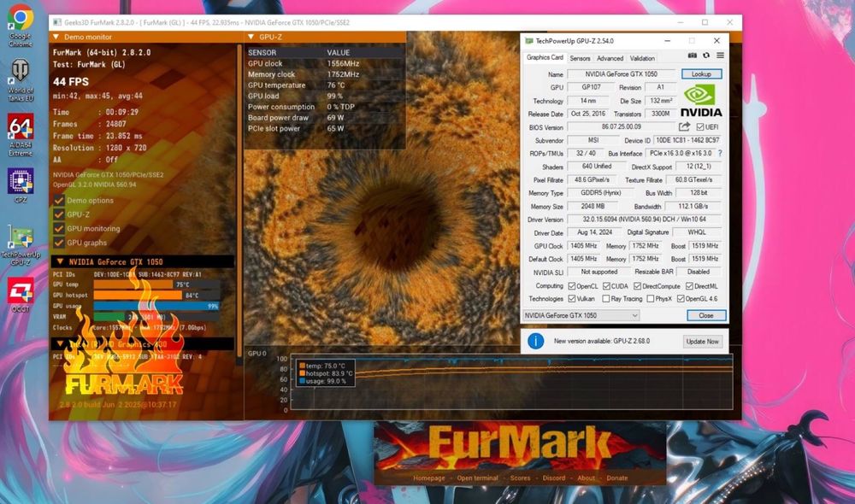Collapse NVIDIA GeForce GTX 1050 section
855x504 pixels.
click(60, 261)
